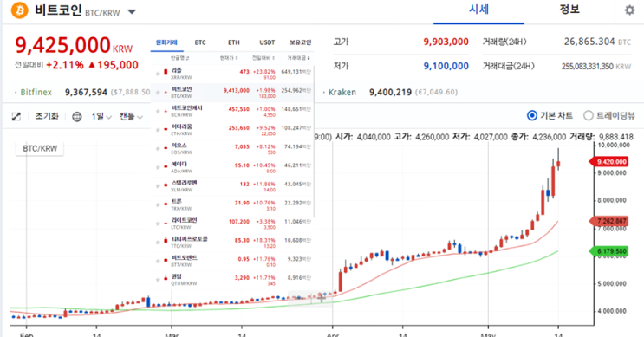The height and width of the screenshot is (337, 644).
Task: Click the BTC/KRW label on chart
Action: (40, 149)
